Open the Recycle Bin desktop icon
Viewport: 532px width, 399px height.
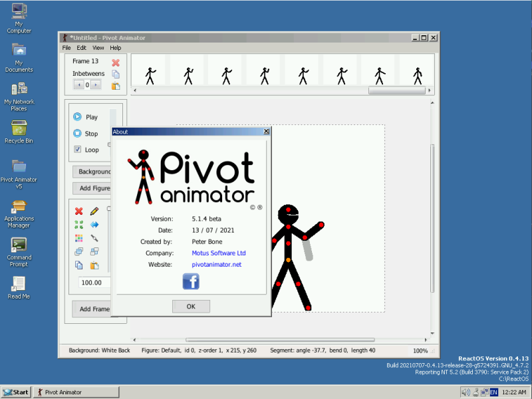[x=19, y=132]
